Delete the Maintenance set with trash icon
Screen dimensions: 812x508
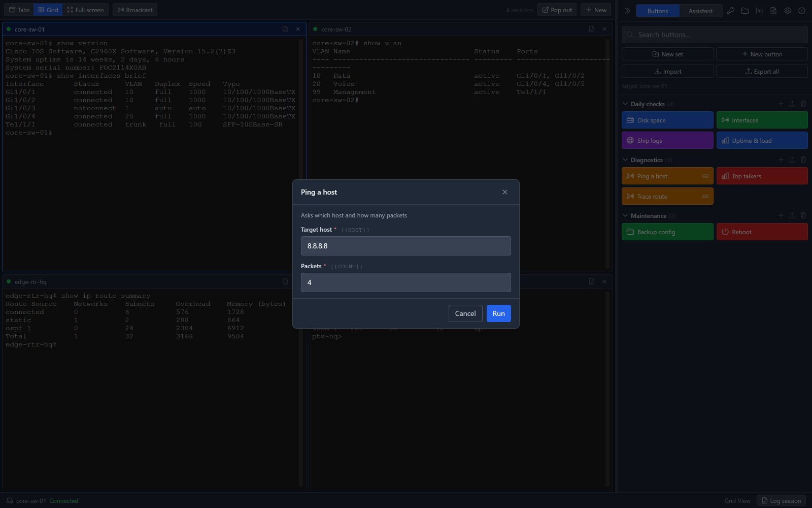coord(803,215)
